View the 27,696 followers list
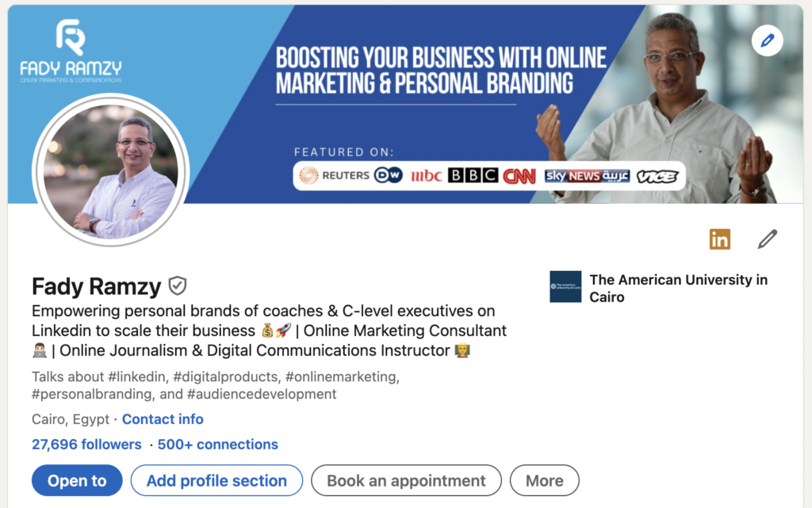This screenshot has height=508, width=812. click(86, 445)
